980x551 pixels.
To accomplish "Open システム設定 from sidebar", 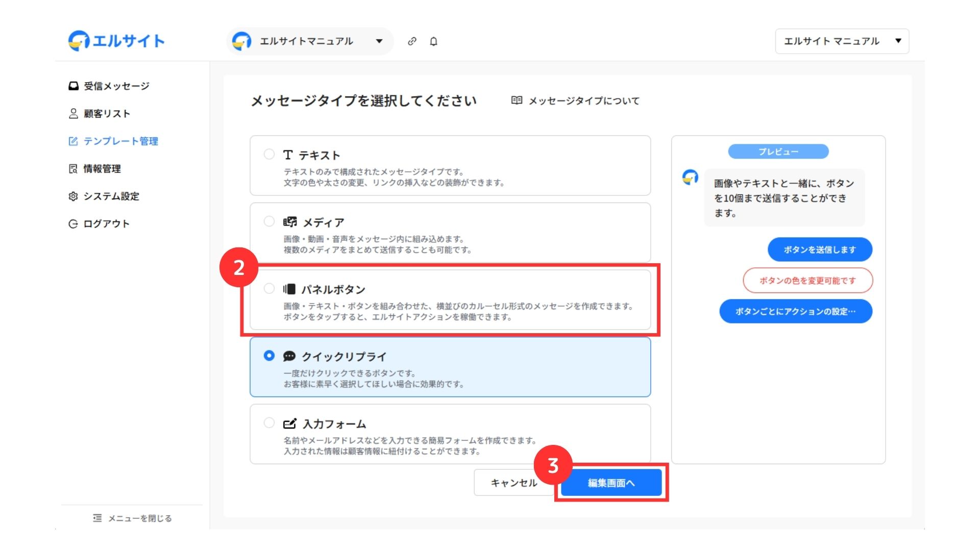I will coord(111,196).
